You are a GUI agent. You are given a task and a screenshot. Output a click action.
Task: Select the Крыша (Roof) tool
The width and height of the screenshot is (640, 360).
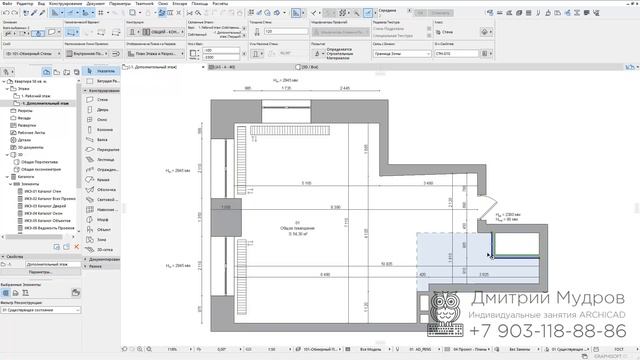coord(101,180)
